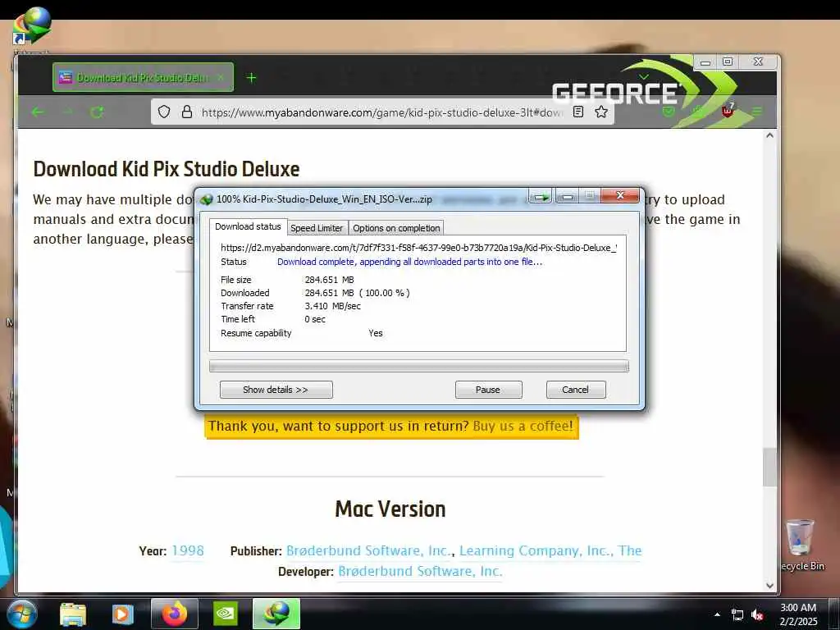The height and width of the screenshot is (630, 840).
Task: Close the Download Kid Pix Studio tab
Action: [221, 78]
